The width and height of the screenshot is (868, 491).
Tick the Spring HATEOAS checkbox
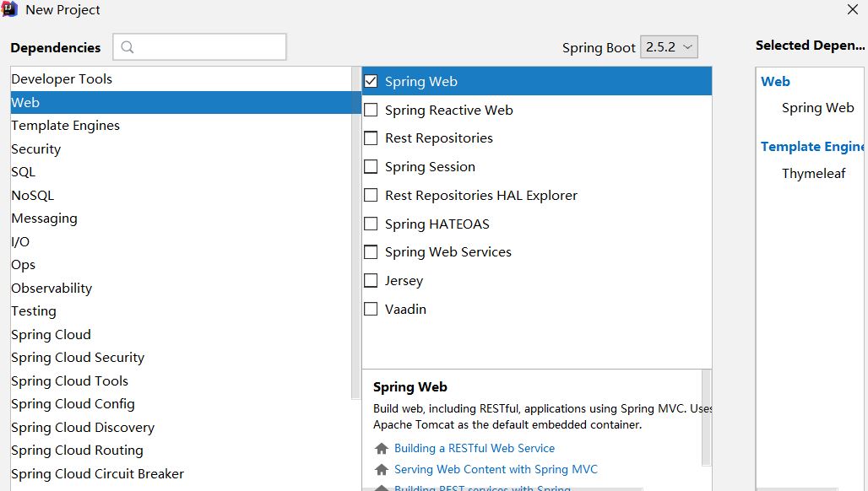tap(371, 224)
